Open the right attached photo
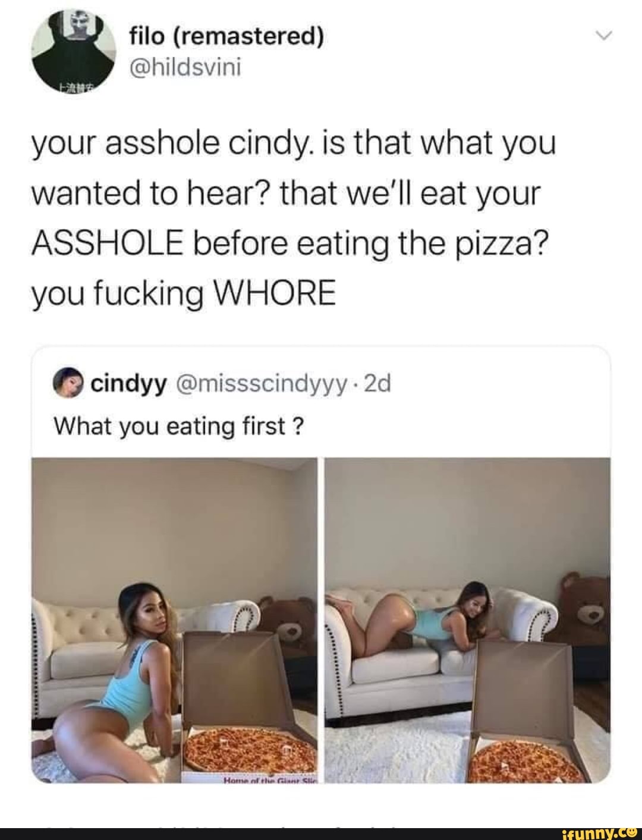 [468, 620]
